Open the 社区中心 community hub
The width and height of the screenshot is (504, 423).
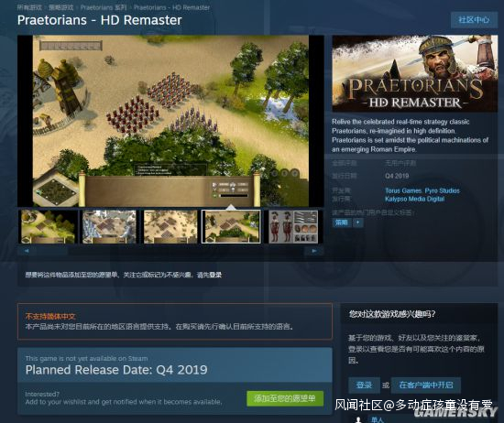tap(474, 20)
